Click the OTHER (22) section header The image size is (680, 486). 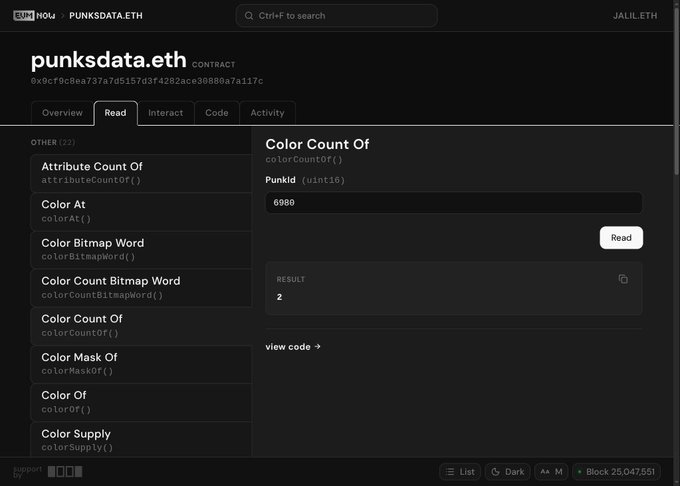point(52,142)
